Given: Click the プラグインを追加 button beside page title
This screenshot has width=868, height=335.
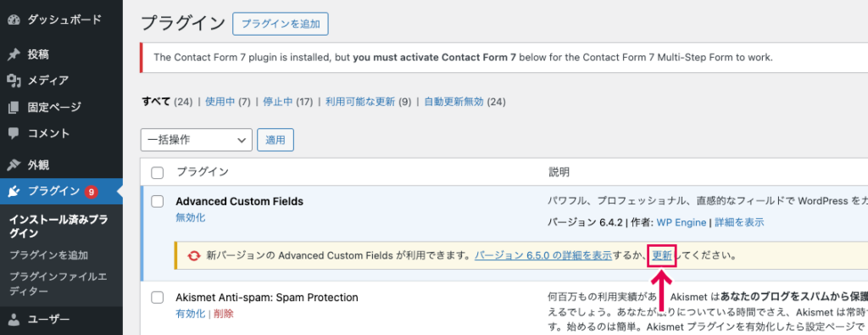Looking at the screenshot, I should [280, 25].
